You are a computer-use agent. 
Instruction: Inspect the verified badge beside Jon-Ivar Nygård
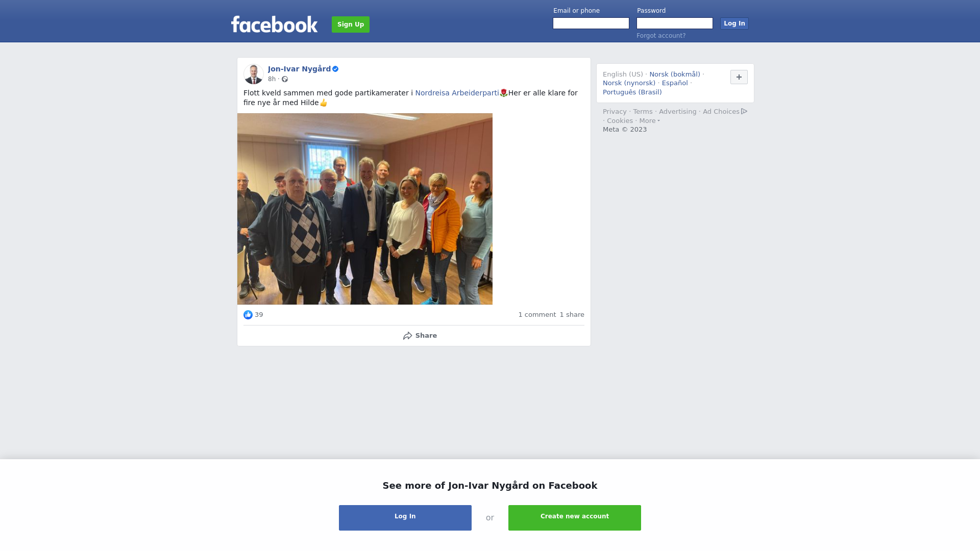coord(335,69)
